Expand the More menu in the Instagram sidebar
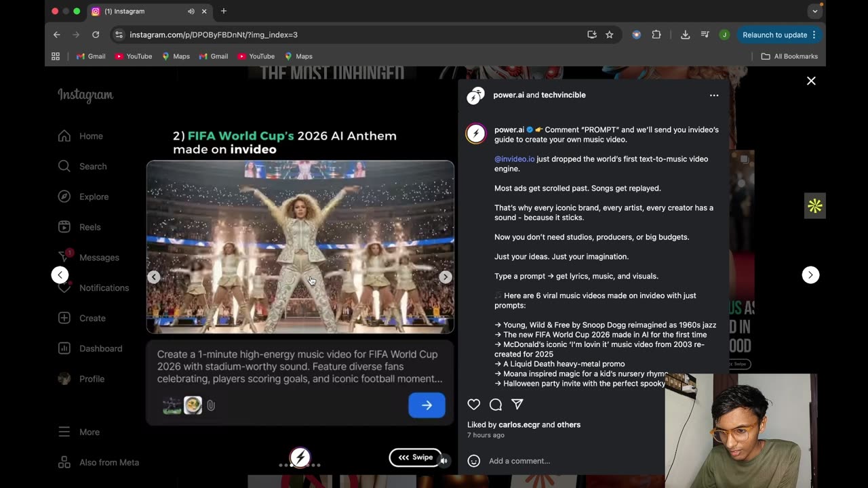The width and height of the screenshot is (868, 488). 79,432
